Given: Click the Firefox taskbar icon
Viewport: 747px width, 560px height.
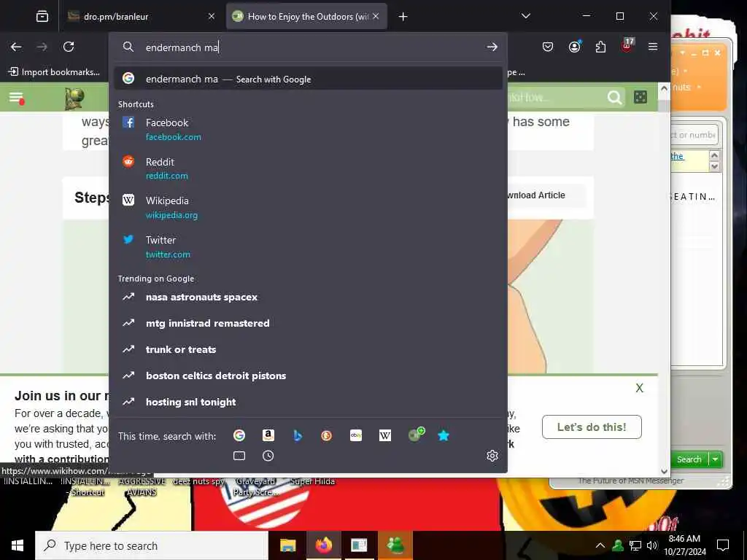Looking at the screenshot, I should pyautogui.click(x=324, y=545).
